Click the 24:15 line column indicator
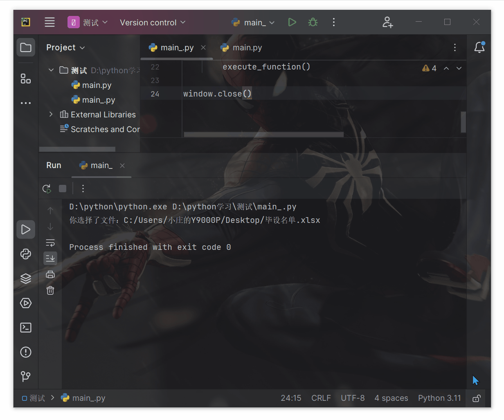504x420 pixels. coord(291,398)
